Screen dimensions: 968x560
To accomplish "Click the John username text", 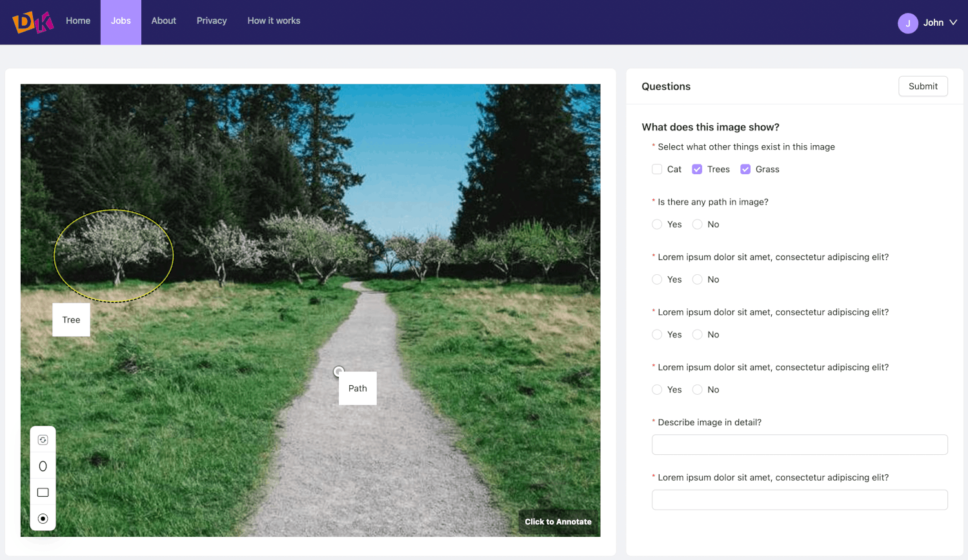I will tap(933, 23).
